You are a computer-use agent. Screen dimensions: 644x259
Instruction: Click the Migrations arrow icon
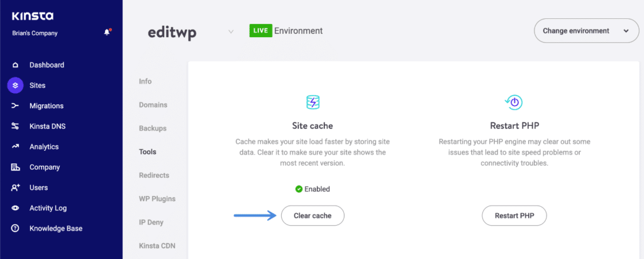(15, 106)
